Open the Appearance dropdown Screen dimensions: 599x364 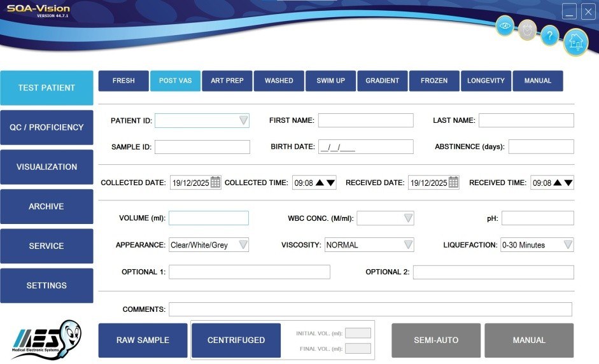pyautogui.click(x=243, y=245)
